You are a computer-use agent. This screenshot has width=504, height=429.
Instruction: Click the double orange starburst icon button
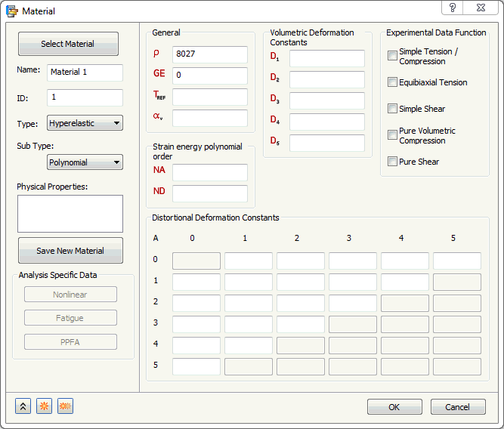(66, 406)
